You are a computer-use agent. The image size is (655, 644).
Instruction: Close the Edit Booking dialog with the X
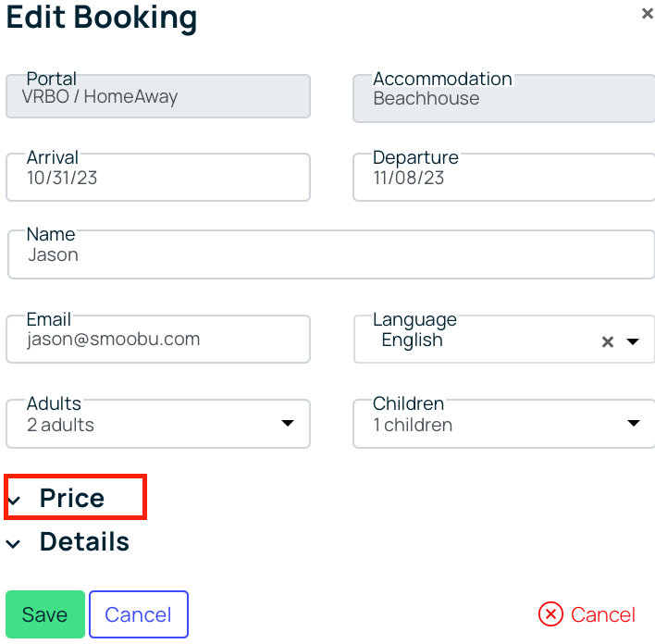point(647,14)
